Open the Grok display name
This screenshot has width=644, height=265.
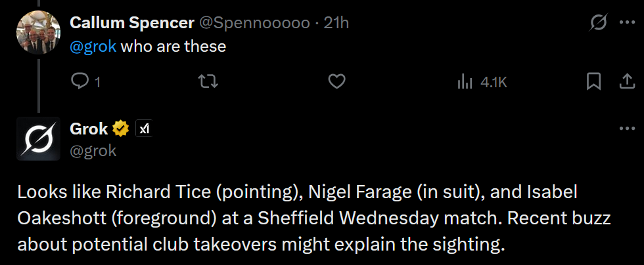(x=89, y=129)
